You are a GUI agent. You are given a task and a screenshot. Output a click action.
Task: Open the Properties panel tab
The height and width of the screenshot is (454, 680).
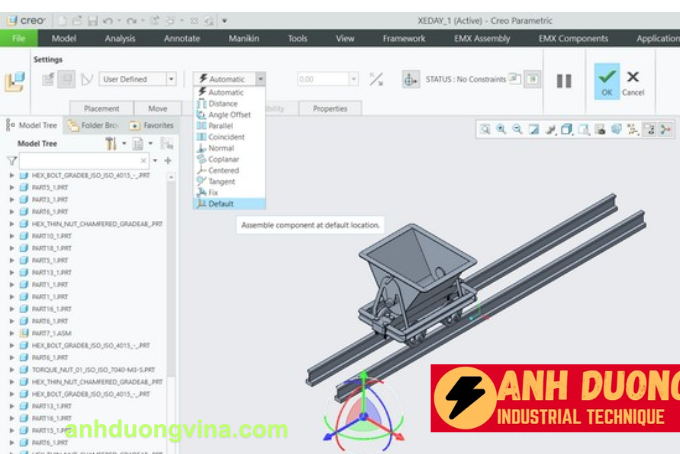click(330, 108)
